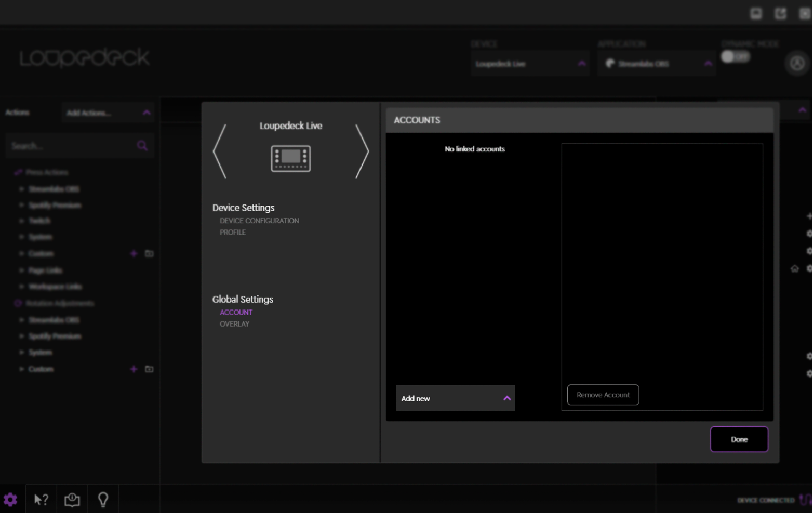
Task: Open the user guide book icon
Action: tap(72, 499)
